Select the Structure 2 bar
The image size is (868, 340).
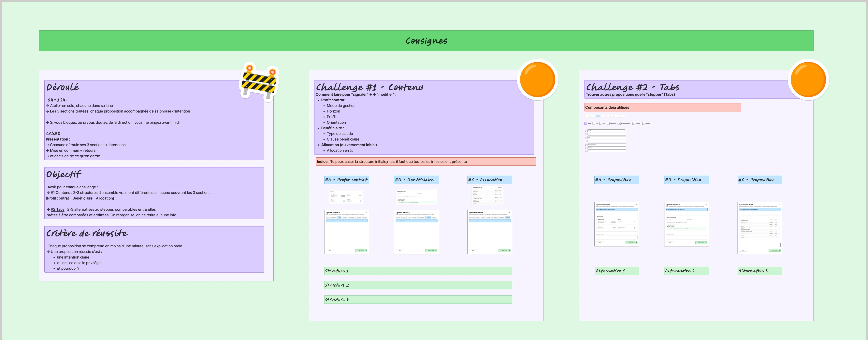pyautogui.click(x=418, y=285)
